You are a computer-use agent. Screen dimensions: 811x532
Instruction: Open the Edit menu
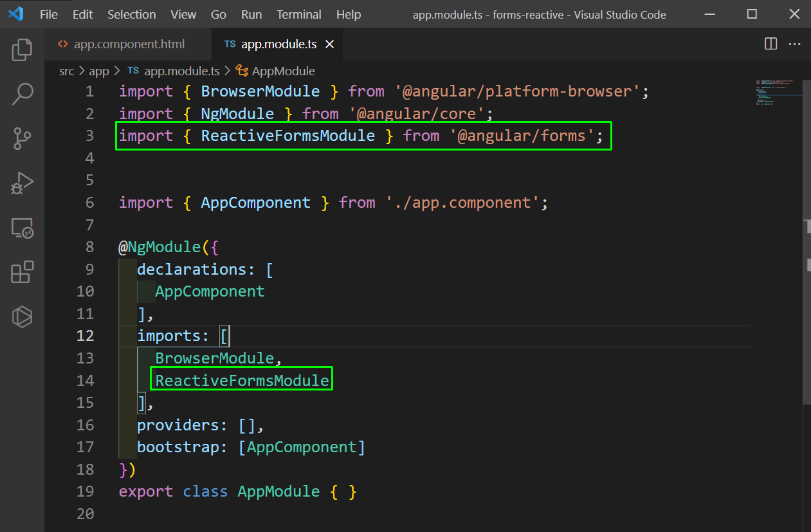(x=82, y=14)
